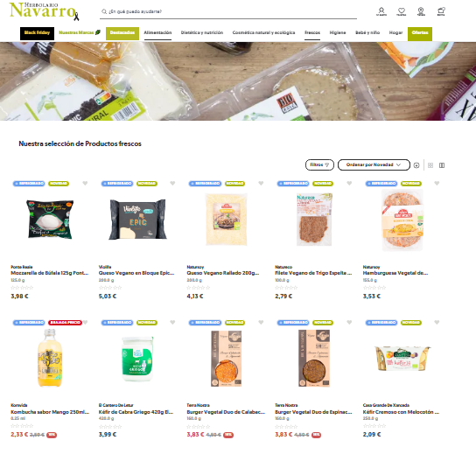The width and height of the screenshot is (476, 454).
Task: Favorite the Mozzarella de Búfala product
Action: click(85, 184)
